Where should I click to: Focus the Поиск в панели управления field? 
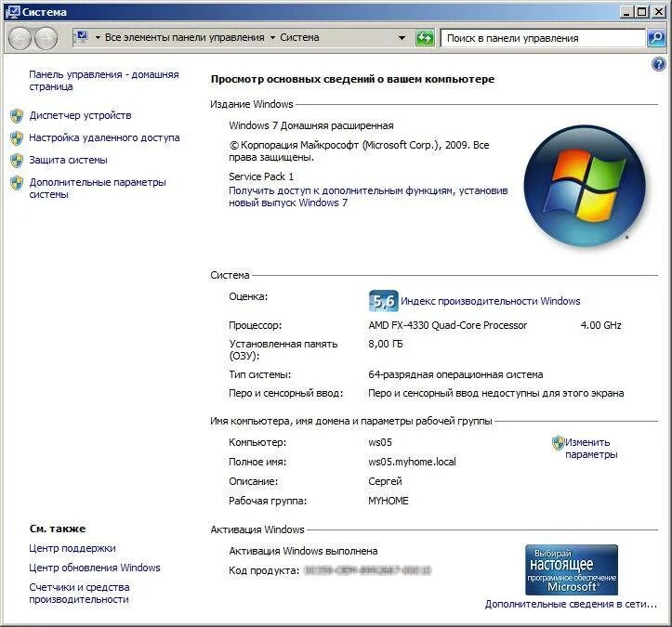543,38
